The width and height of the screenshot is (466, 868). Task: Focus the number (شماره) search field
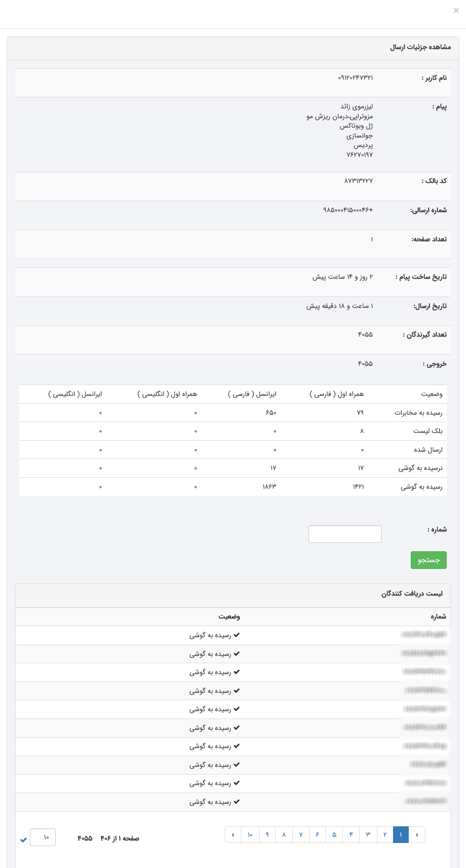pyautogui.click(x=345, y=534)
